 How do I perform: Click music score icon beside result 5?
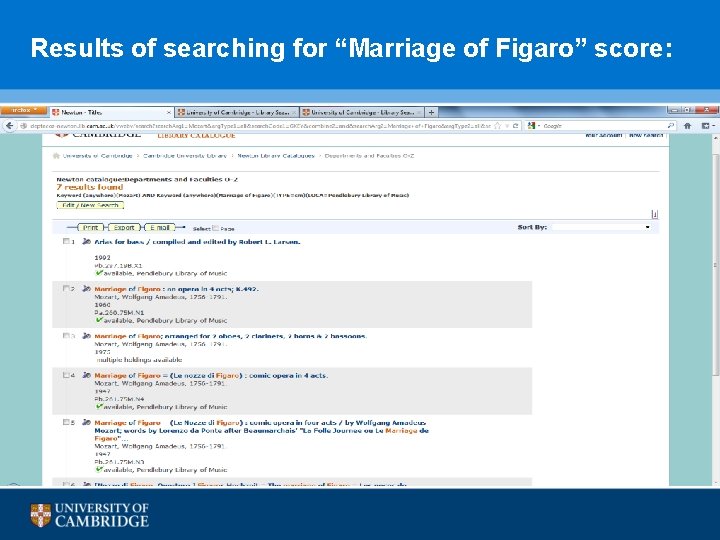point(86,422)
